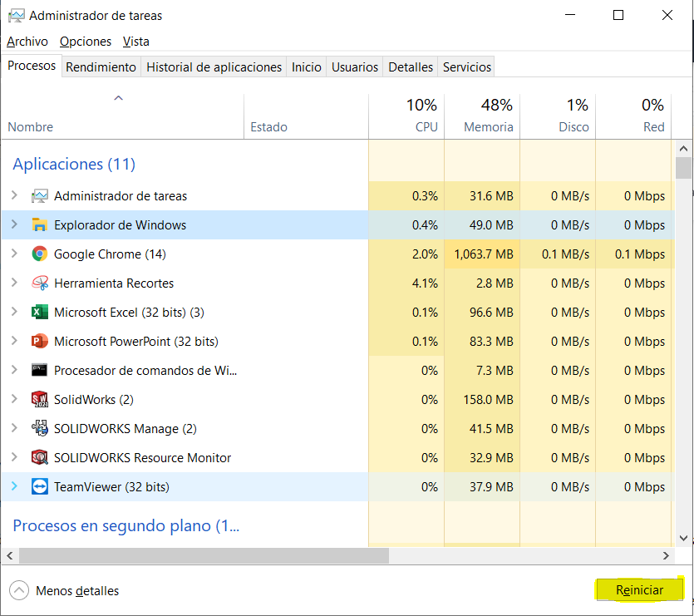Click SolidWorks 158.0 MB memory value

(x=488, y=400)
